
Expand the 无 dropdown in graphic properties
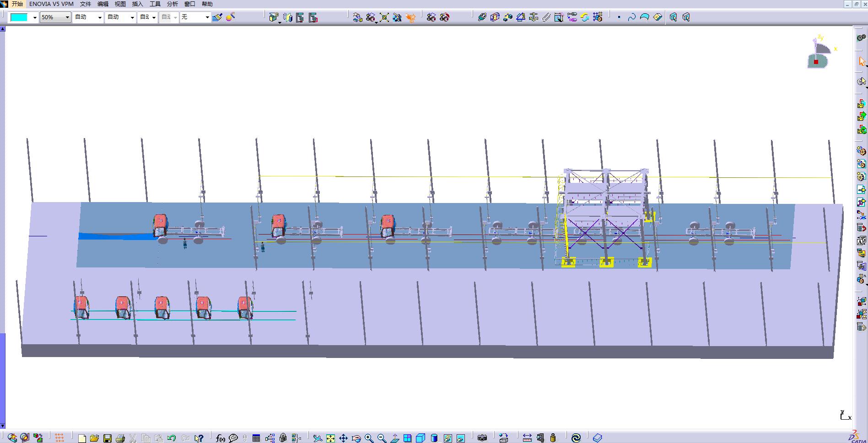[207, 17]
